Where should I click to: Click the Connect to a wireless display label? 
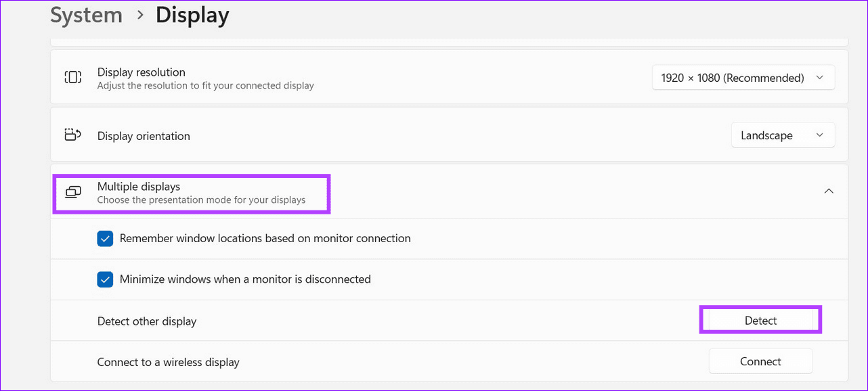169,362
